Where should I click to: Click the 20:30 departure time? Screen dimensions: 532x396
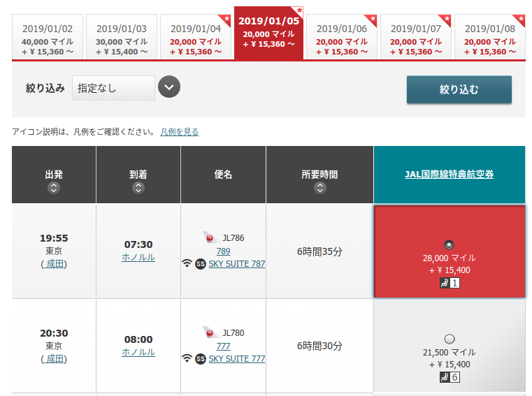[54, 333]
